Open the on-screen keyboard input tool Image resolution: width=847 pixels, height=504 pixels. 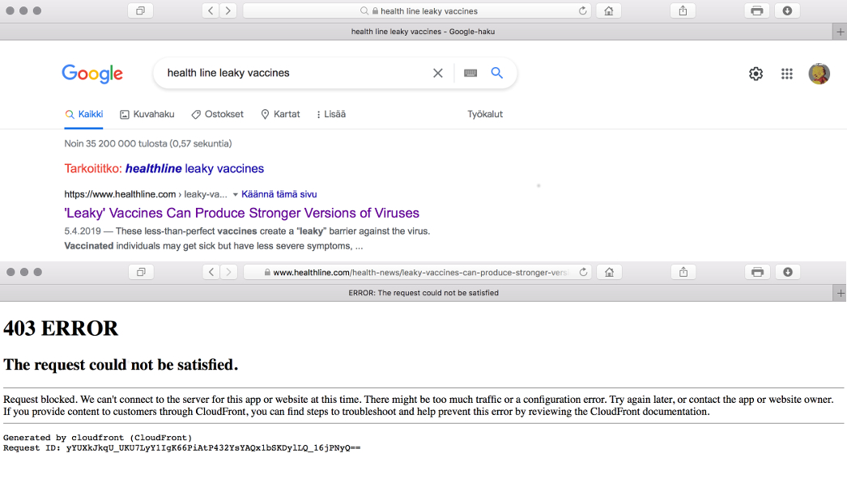(470, 74)
